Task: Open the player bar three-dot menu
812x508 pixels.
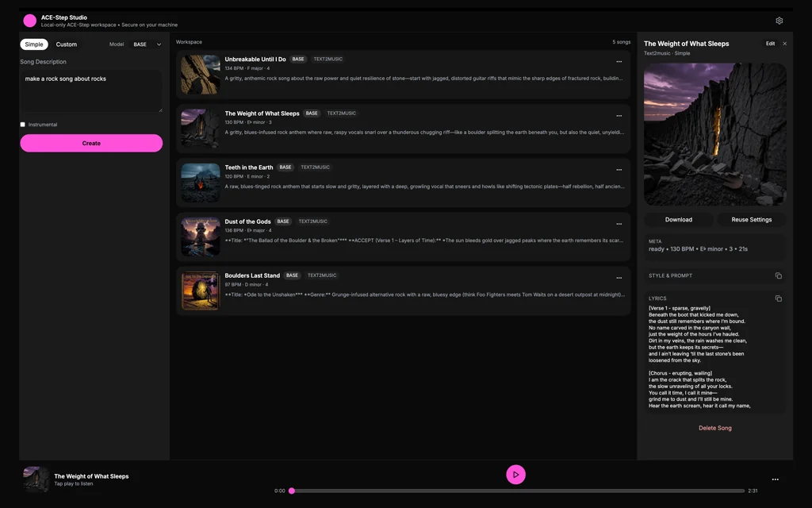Action: (775, 479)
